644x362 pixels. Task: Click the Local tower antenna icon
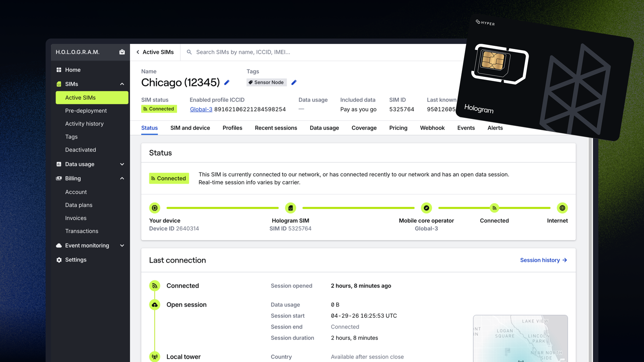[x=155, y=357]
